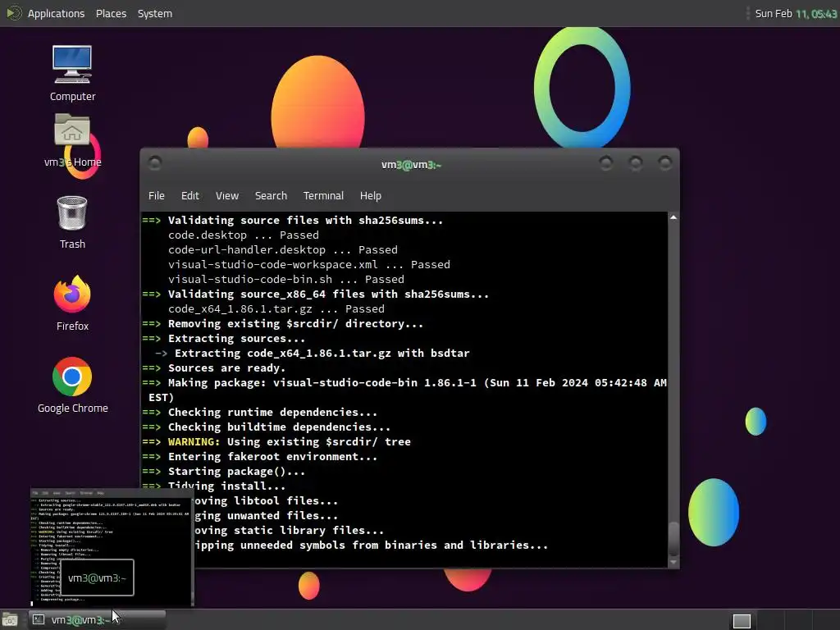The width and height of the screenshot is (840, 630).
Task: Click 'code.desktop ... Passed' line
Action: pos(243,235)
